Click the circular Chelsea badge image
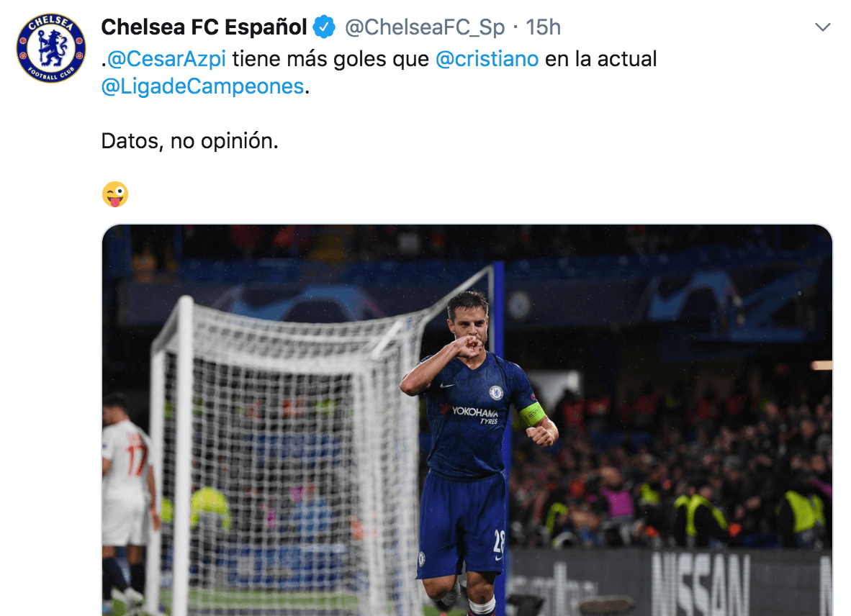The width and height of the screenshot is (851, 616). coord(50,49)
